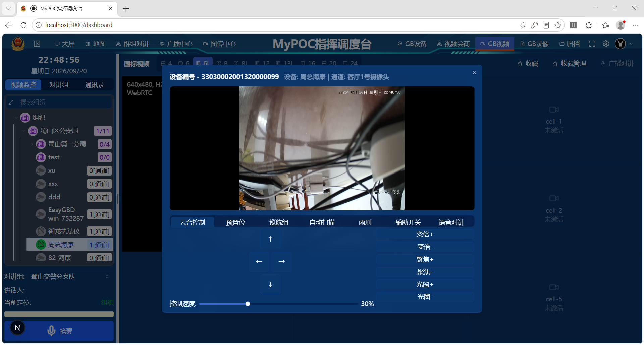Image resolution: width=644 pixels, height=345 pixels.
Task: Click the live camera video preview
Action: pyautogui.click(x=322, y=148)
